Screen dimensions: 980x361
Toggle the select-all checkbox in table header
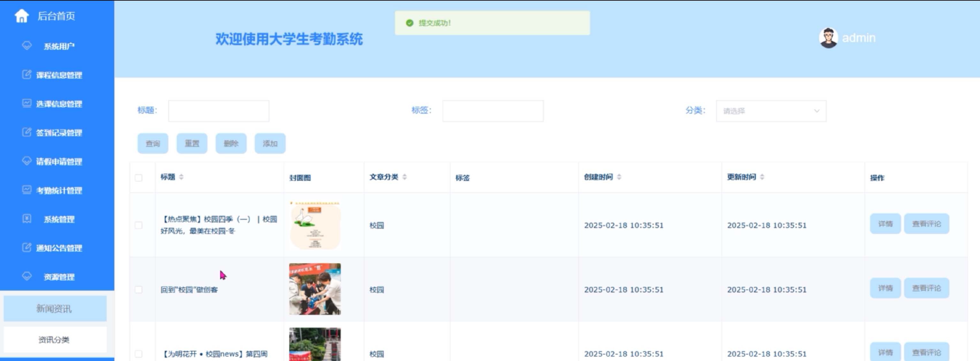(x=139, y=178)
